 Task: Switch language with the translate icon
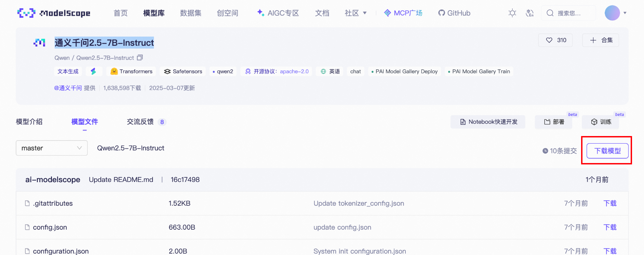[529, 13]
